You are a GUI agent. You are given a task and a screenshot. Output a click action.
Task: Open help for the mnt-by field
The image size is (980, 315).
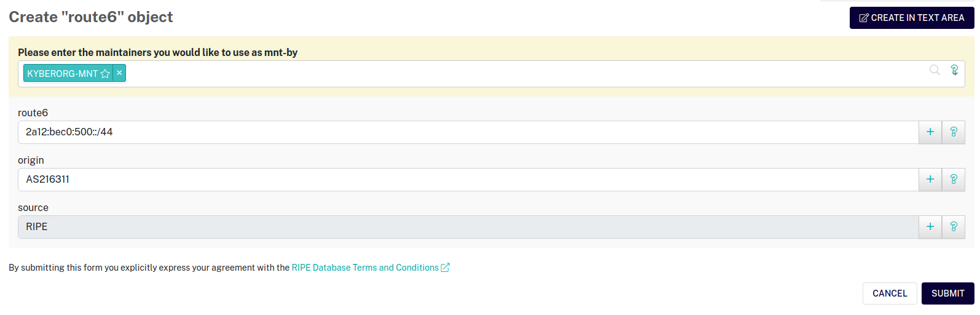(x=954, y=70)
